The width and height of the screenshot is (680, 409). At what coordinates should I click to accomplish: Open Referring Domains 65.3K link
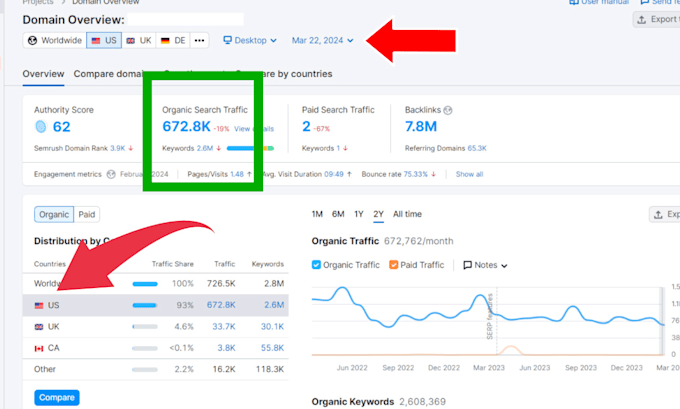477,148
